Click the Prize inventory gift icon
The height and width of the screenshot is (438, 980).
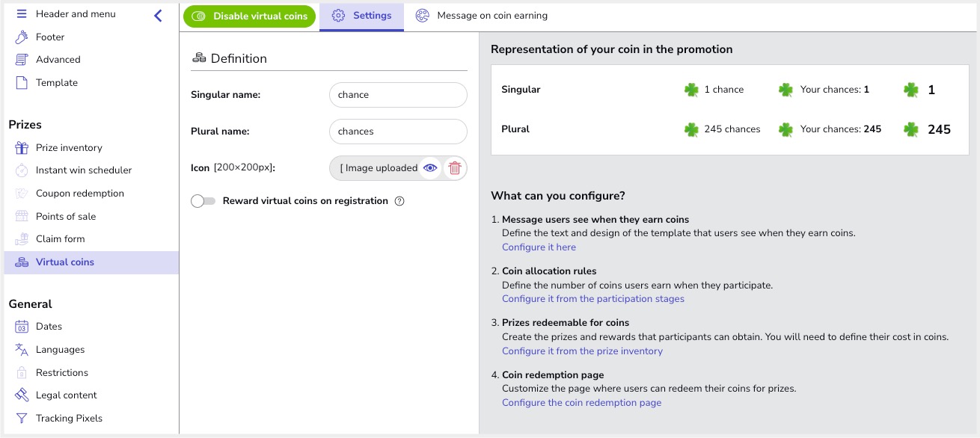point(22,148)
